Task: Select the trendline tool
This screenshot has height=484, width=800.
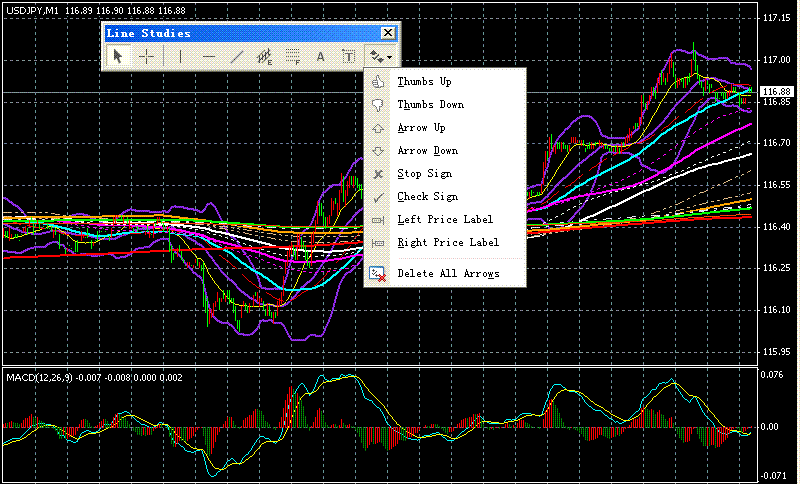Action: click(x=236, y=57)
